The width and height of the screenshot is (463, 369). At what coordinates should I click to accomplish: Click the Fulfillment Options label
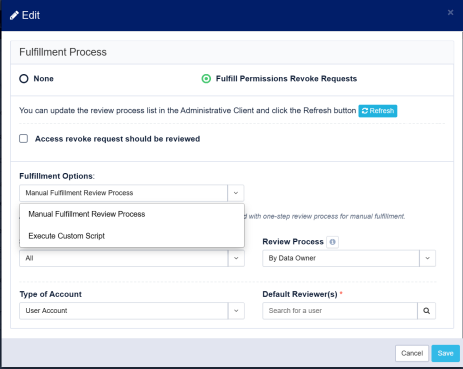point(57,176)
